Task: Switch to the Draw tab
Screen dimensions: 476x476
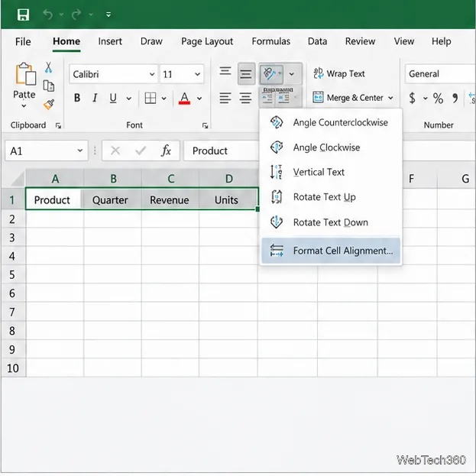Action: (x=151, y=41)
